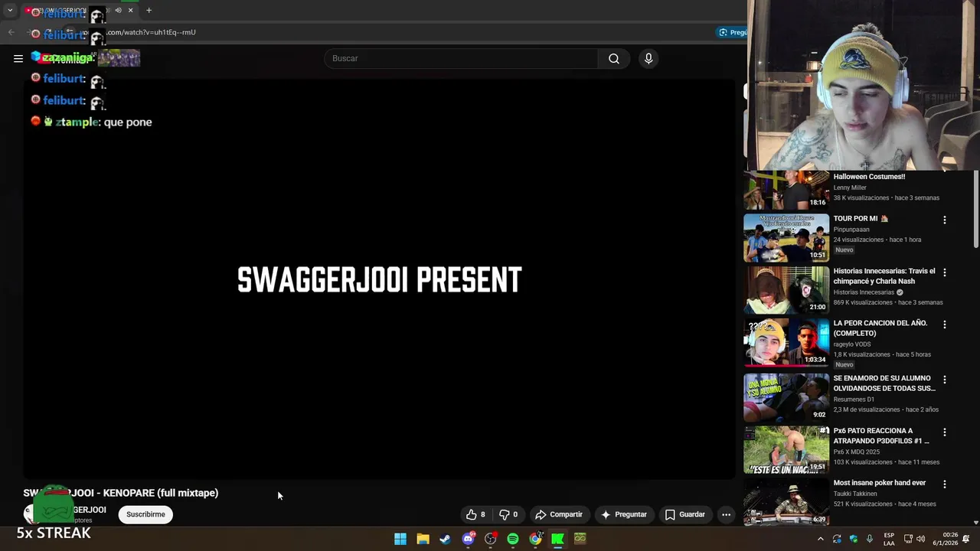Click the Preguntar chip in address bar

(x=733, y=32)
